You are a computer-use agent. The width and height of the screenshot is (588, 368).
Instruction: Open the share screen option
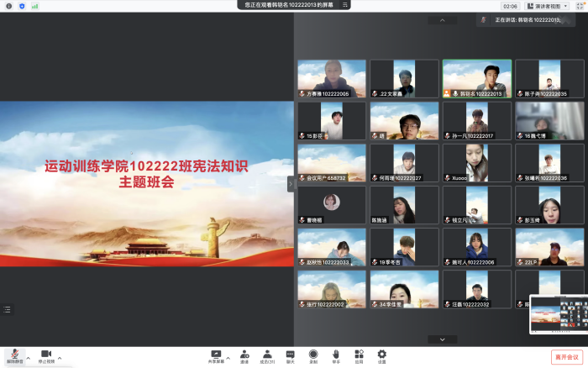click(216, 355)
